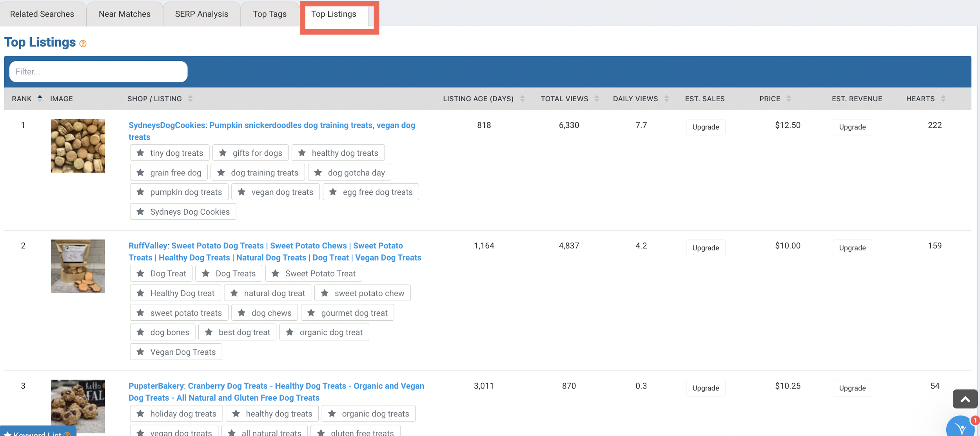Star the 'tiny dog treats' tag
Screen dimensions: 980x436
coord(140,153)
